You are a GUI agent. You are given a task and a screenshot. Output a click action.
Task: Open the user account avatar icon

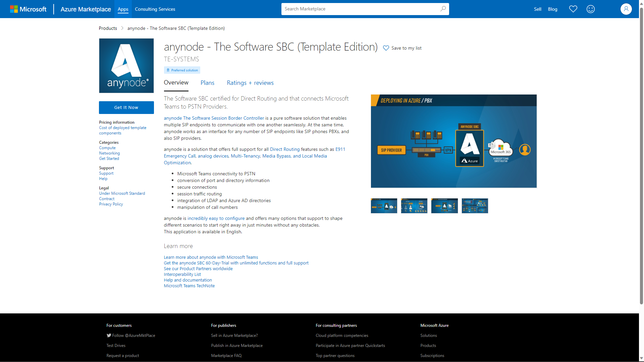[626, 9]
